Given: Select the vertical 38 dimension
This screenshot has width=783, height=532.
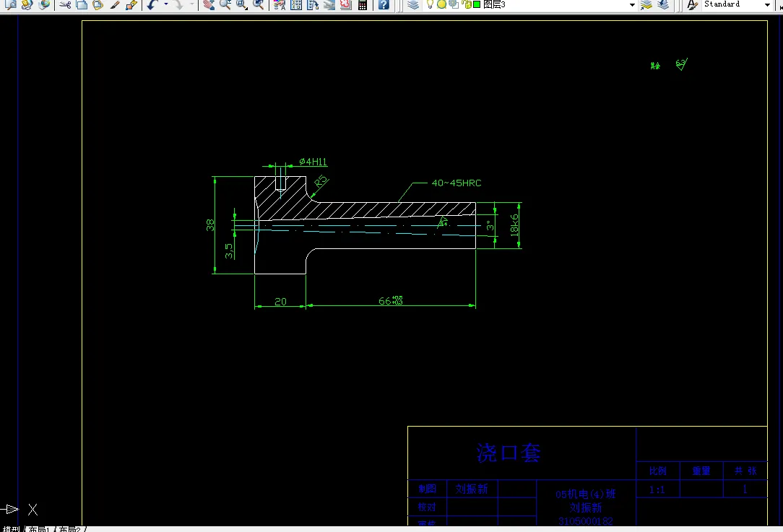Looking at the screenshot, I should pos(210,225).
